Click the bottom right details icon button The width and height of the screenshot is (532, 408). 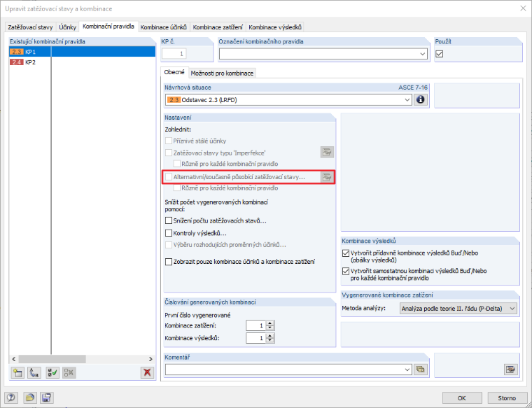tap(510, 370)
